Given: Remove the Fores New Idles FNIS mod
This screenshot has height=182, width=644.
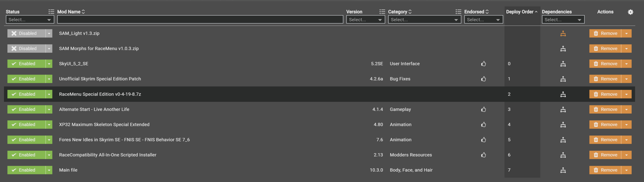Looking at the screenshot, I should [x=605, y=140].
